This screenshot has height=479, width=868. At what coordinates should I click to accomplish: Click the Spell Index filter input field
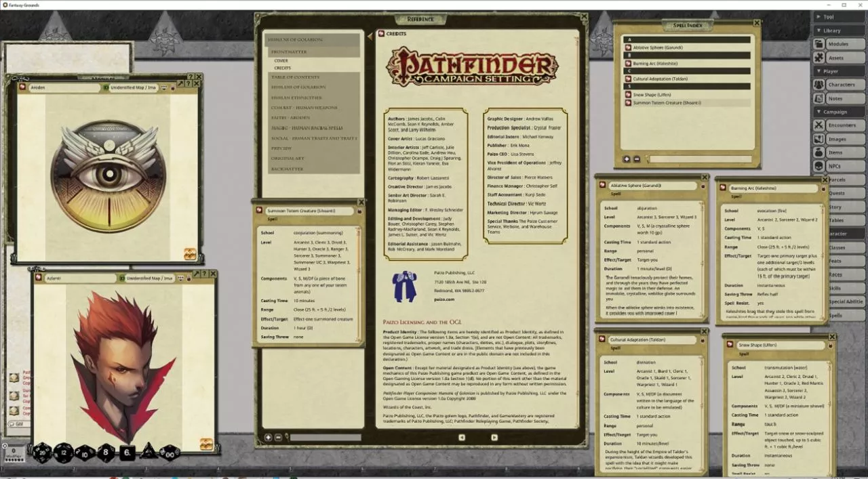[x=700, y=159]
